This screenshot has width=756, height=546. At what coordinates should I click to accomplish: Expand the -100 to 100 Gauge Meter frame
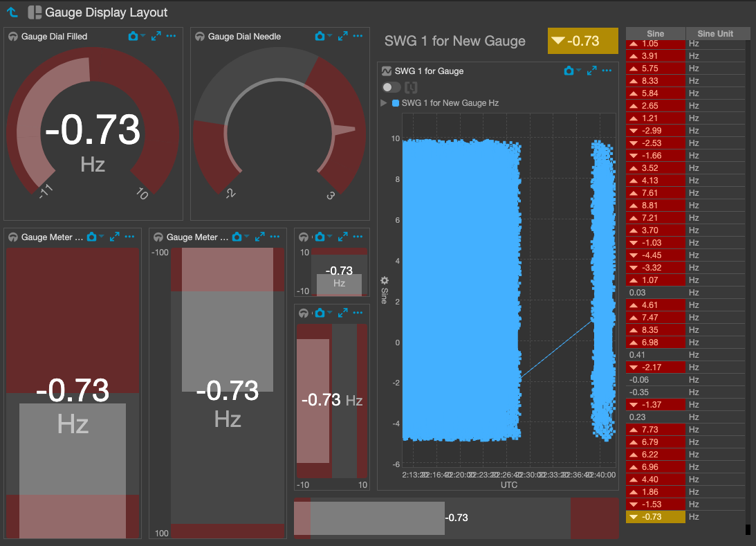[260, 237]
